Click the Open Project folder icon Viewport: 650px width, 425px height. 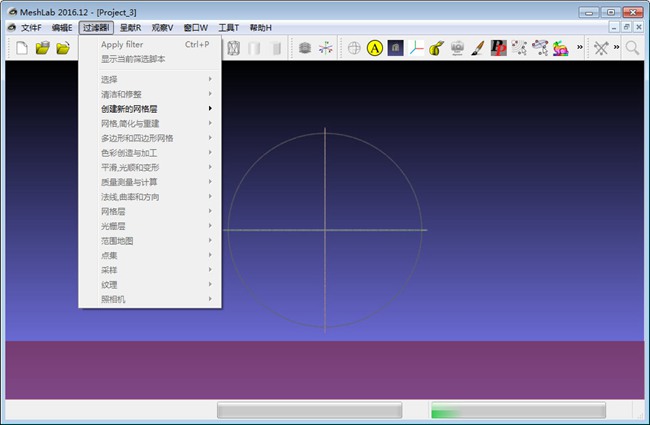click(43, 48)
